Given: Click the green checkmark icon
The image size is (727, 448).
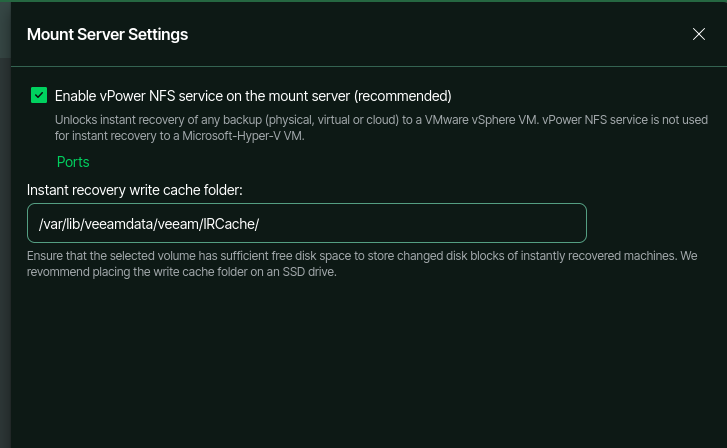Looking at the screenshot, I should click(x=39, y=96).
